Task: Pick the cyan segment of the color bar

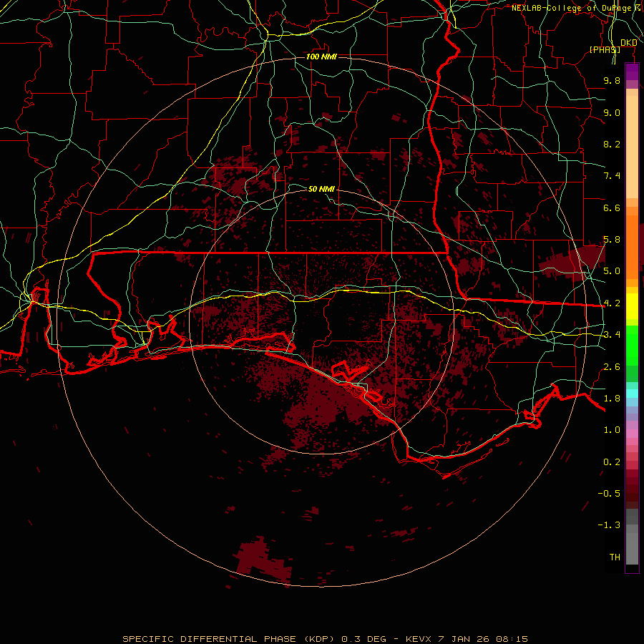Action: point(632,394)
